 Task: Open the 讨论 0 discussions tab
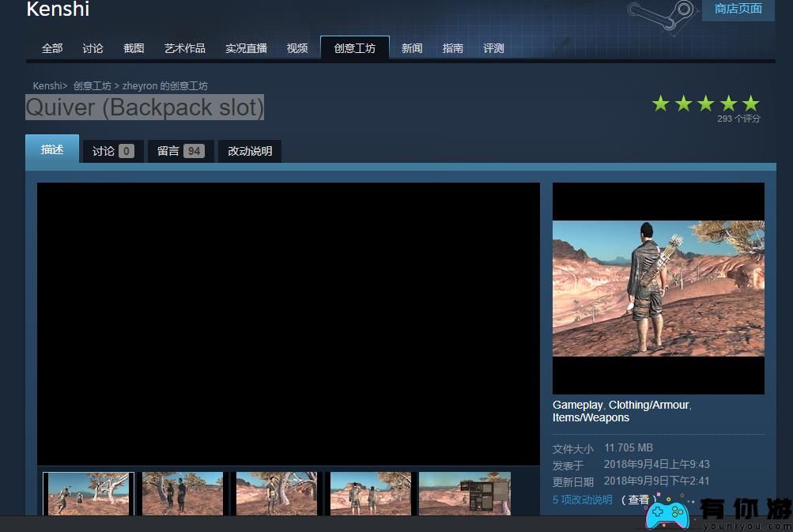(112, 150)
